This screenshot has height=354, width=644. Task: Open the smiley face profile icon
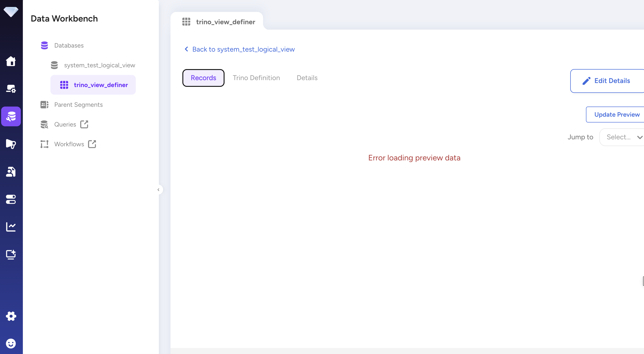(x=11, y=343)
